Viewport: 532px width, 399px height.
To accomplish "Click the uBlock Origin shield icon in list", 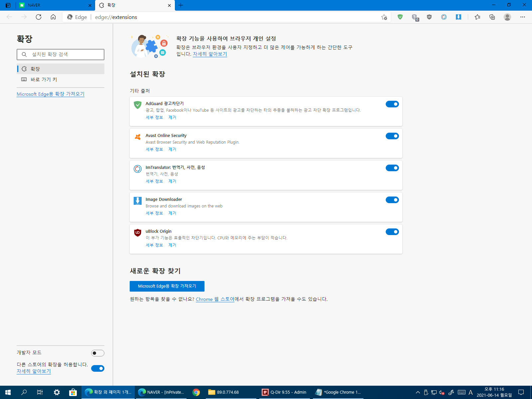I will (x=138, y=233).
